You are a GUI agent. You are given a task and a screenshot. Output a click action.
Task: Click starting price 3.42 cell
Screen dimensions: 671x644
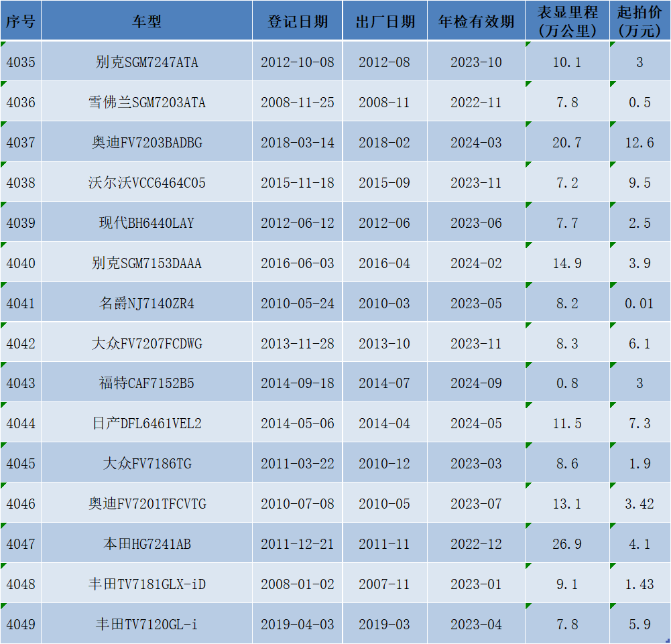[639, 503]
